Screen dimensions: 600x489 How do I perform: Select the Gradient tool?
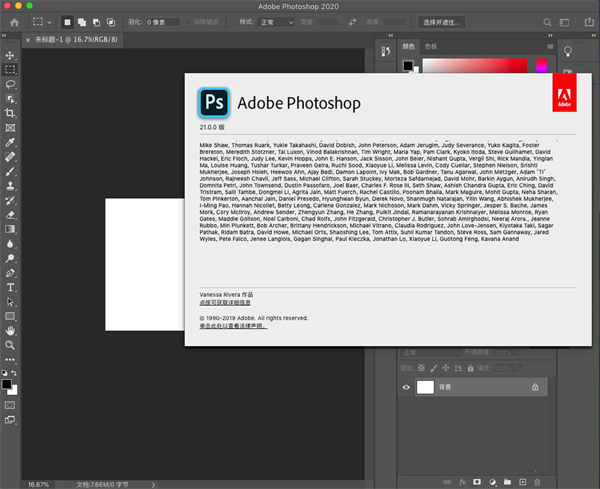[10, 229]
